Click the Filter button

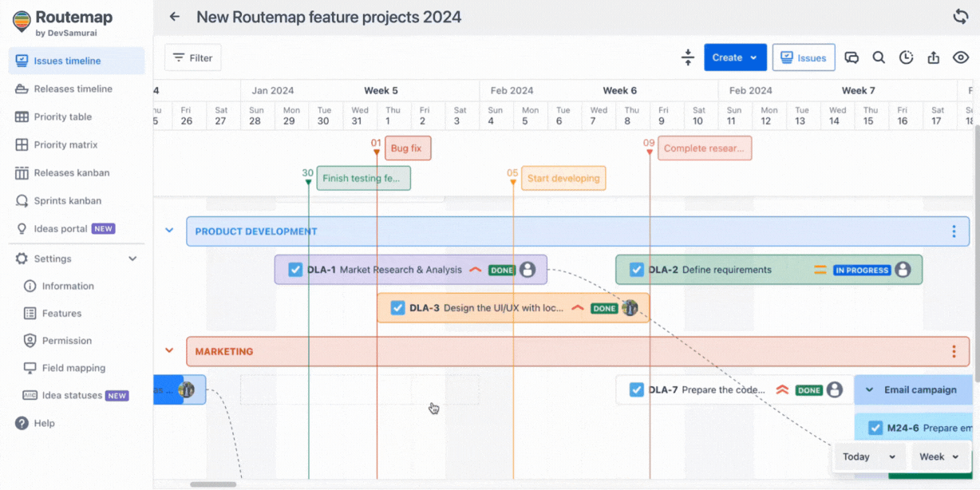point(192,57)
